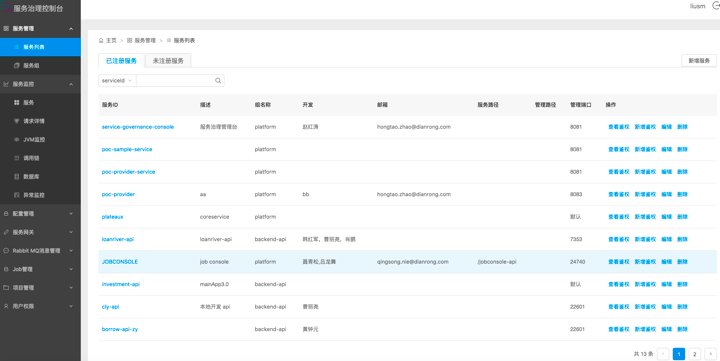
Task: Click the qingsong.nie@dianrong.com email cell
Action: [412, 262]
